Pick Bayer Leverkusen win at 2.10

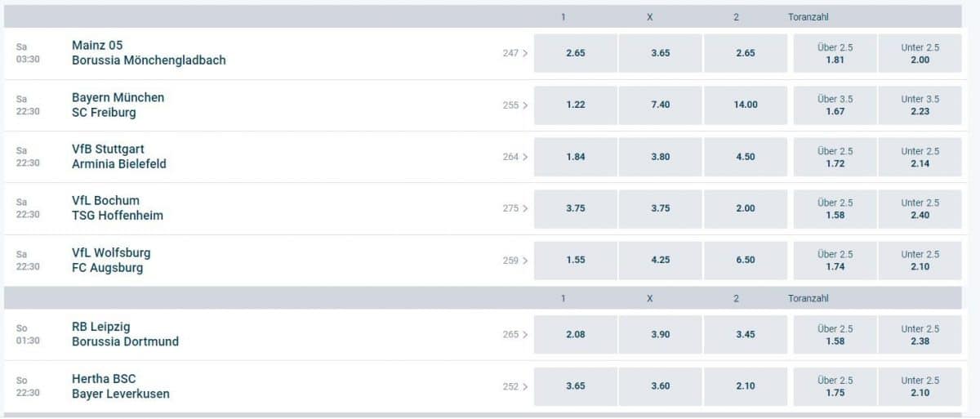tap(746, 386)
